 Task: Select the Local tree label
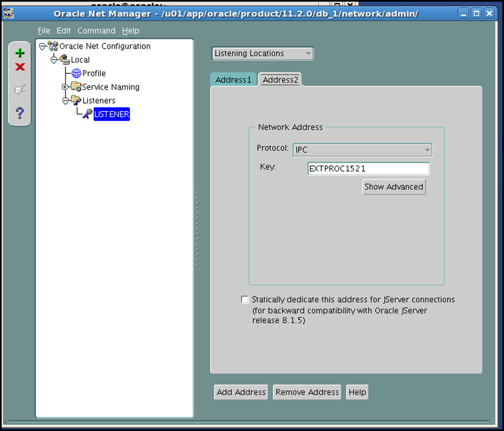80,60
